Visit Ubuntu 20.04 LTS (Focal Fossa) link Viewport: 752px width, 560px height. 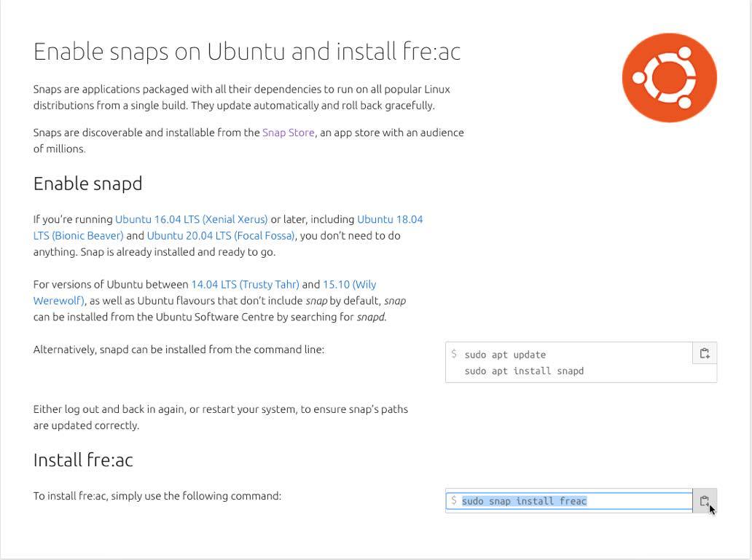point(221,236)
